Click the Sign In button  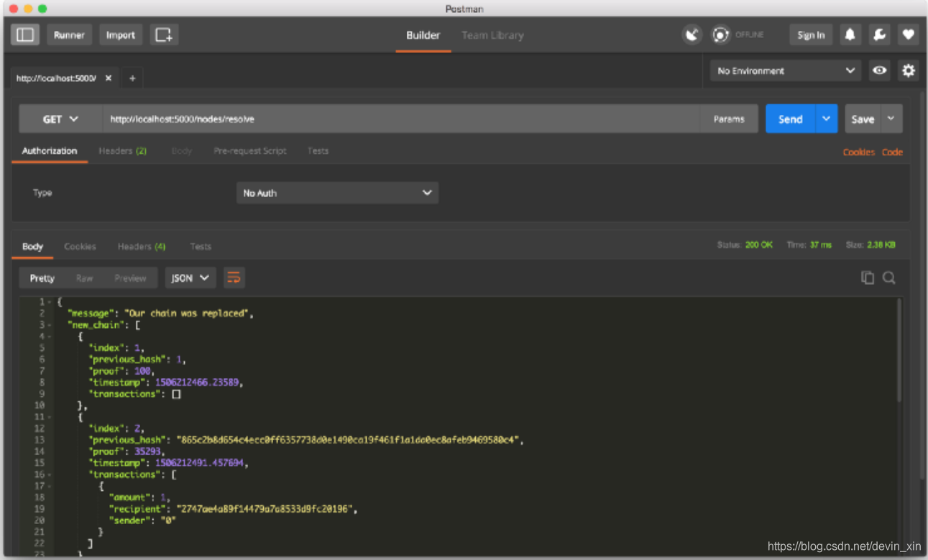click(x=811, y=35)
